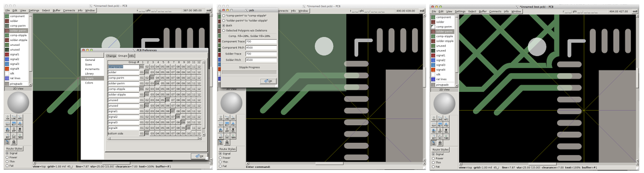The height and width of the screenshot is (173, 644).
Task: Edit the Solder Pitch field
Action: click(261, 60)
